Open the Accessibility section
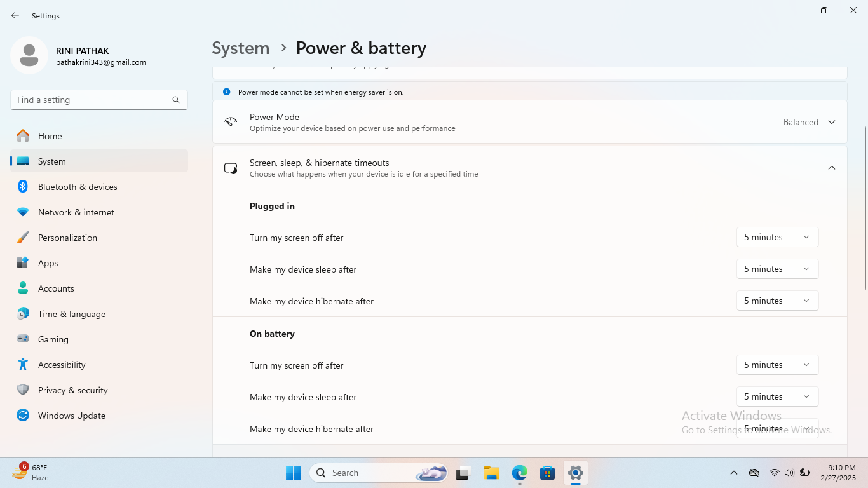Screen dimensions: 868x488 coord(62,365)
